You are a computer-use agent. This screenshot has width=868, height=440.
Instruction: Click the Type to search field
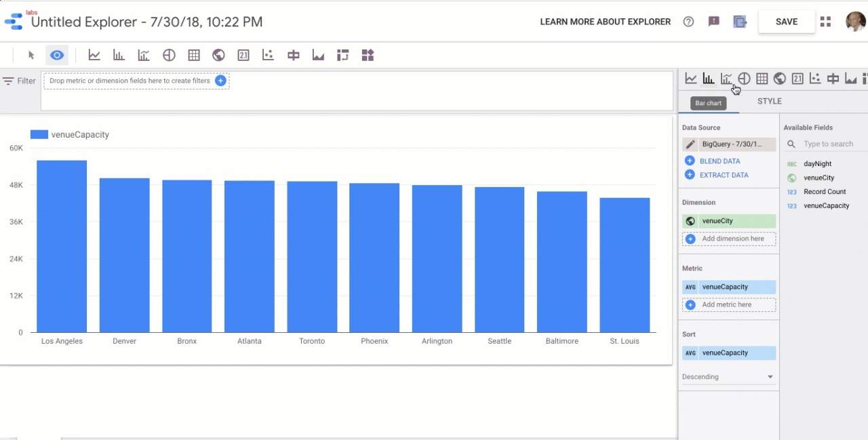[x=828, y=144]
